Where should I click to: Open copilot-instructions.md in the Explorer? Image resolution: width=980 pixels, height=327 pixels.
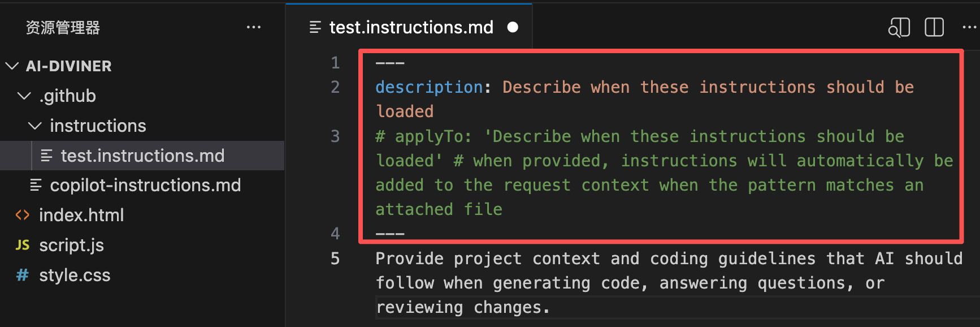click(145, 185)
